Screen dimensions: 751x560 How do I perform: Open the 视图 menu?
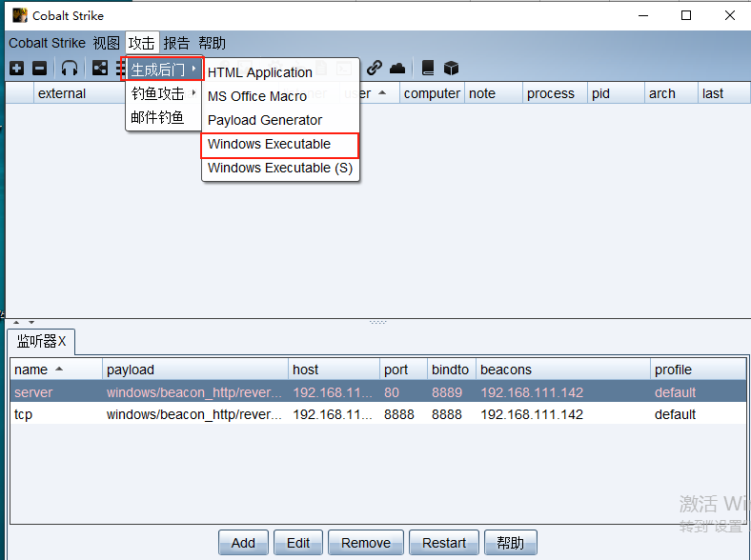(107, 43)
